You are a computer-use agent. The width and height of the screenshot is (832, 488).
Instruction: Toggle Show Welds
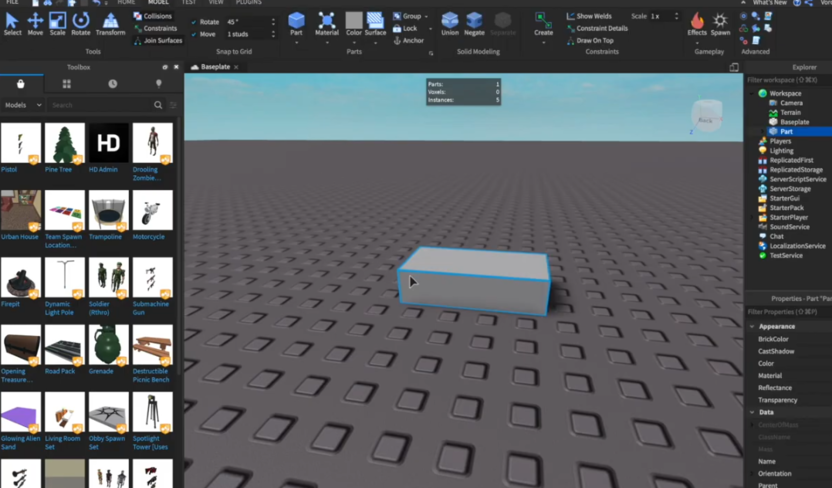tap(589, 16)
